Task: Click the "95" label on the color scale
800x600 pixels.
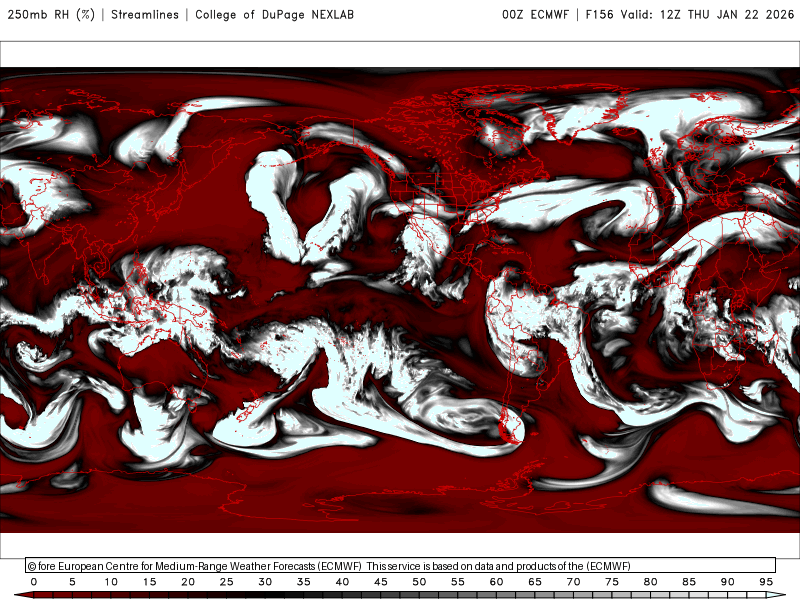Action: [766, 582]
